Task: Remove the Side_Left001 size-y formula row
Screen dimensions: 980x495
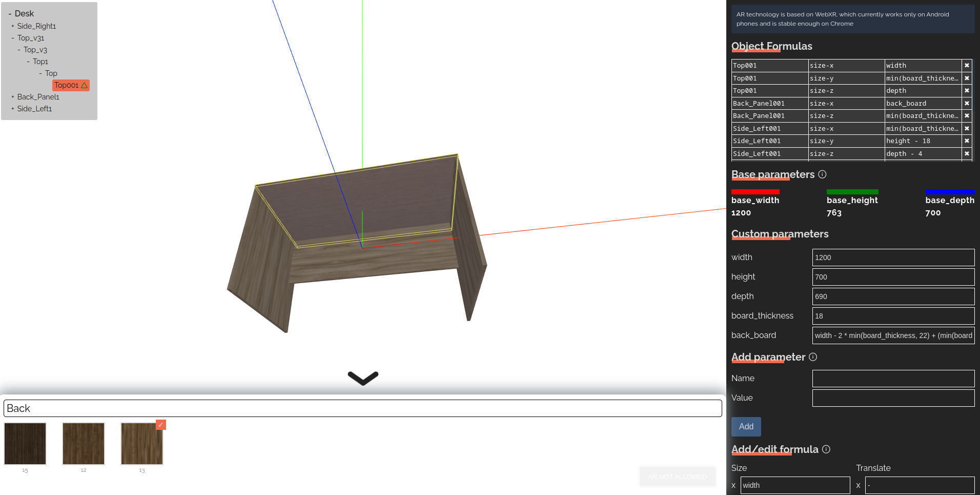Action: (967, 141)
